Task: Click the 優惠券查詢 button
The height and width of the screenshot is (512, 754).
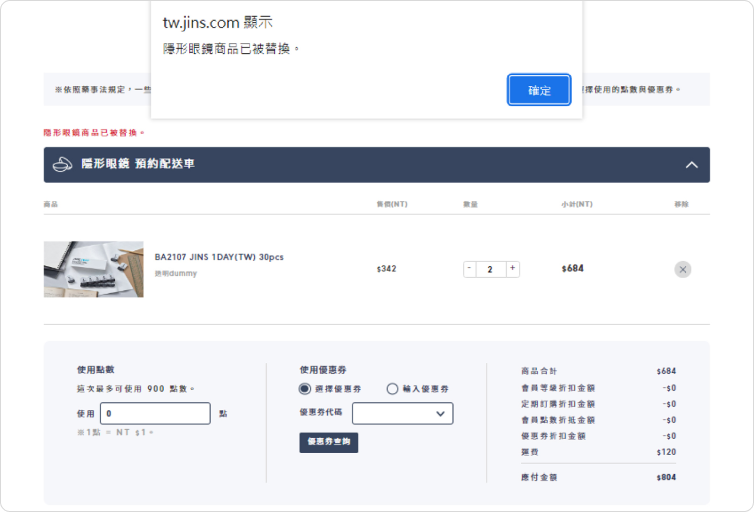Action: point(328,442)
